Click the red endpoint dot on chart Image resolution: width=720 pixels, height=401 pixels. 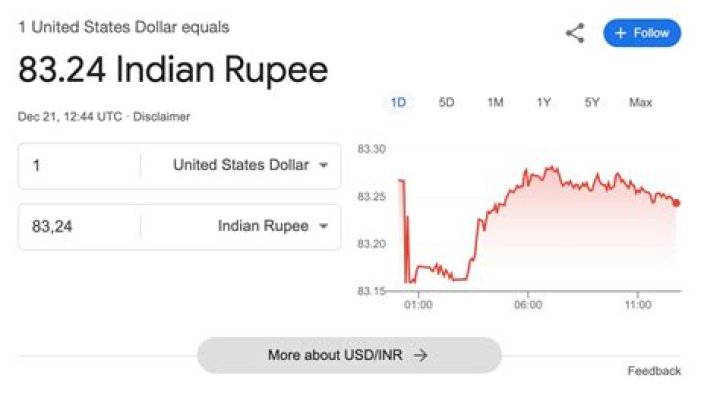pos(677,203)
